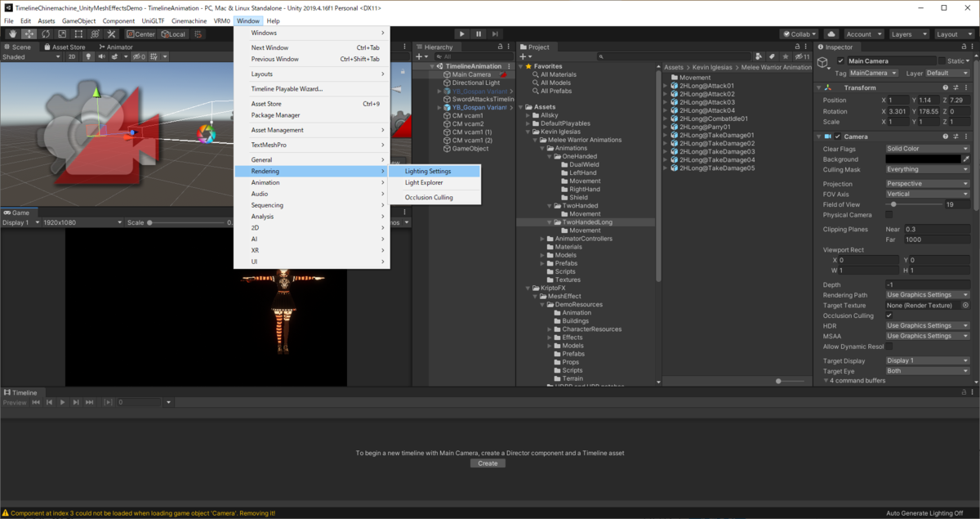
Task: Select the Hand tool in toolbar
Action: (x=12, y=34)
